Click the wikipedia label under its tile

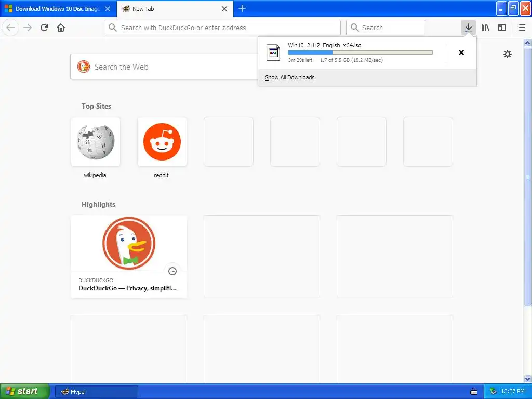[x=95, y=175]
